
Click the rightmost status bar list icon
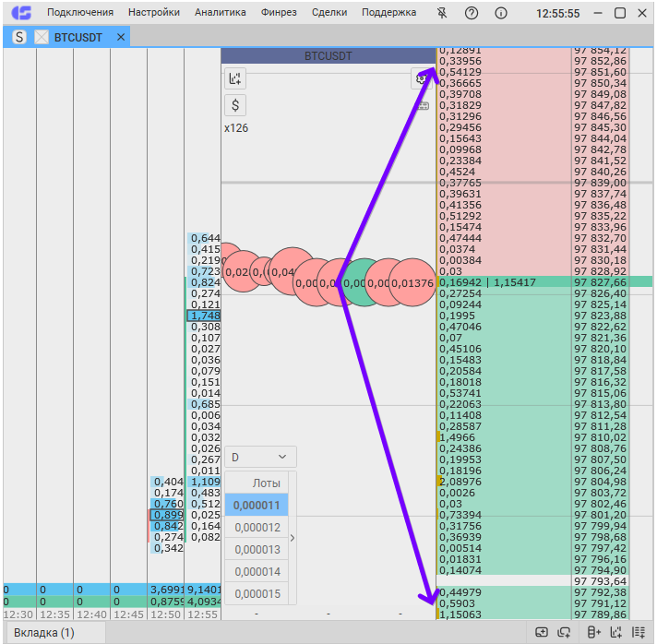[x=639, y=632]
